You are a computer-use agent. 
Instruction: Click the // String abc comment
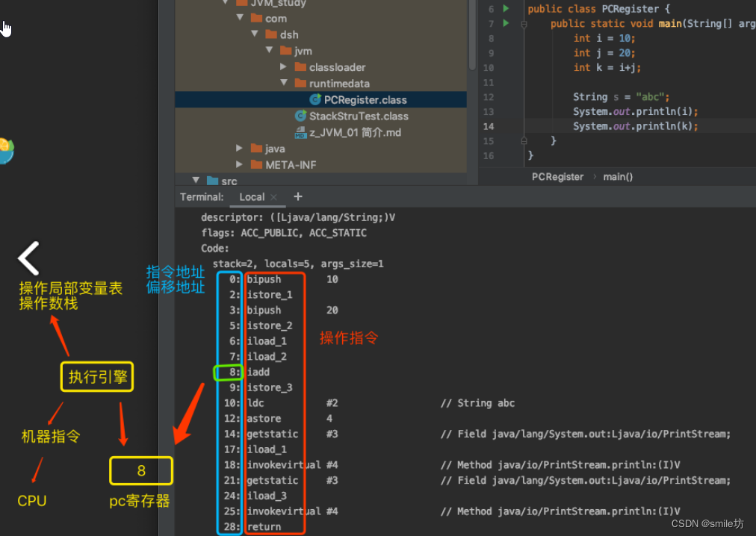(477, 402)
